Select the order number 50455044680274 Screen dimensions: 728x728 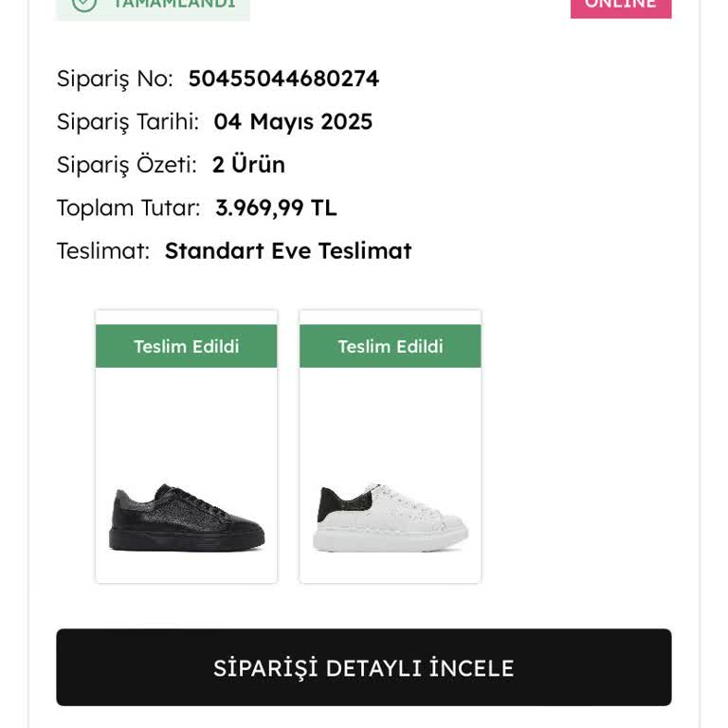click(x=283, y=79)
